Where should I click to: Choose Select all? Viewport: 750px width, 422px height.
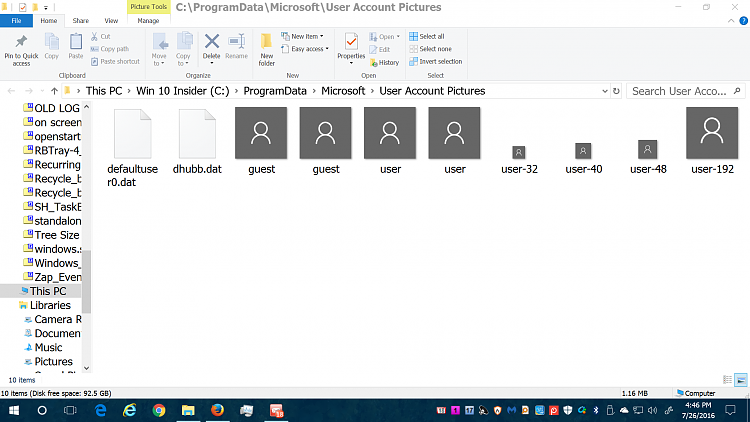[427, 36]
